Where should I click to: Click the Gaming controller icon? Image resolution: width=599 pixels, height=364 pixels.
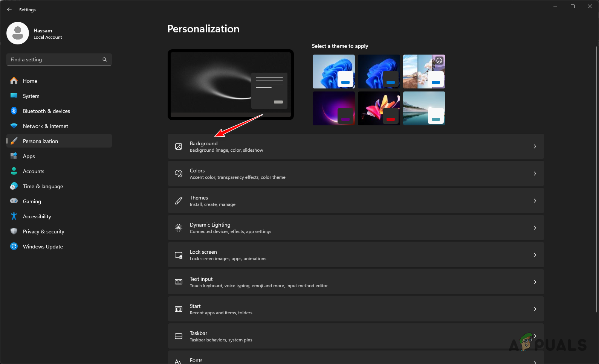pyautogui.click(x=14, y=201)
